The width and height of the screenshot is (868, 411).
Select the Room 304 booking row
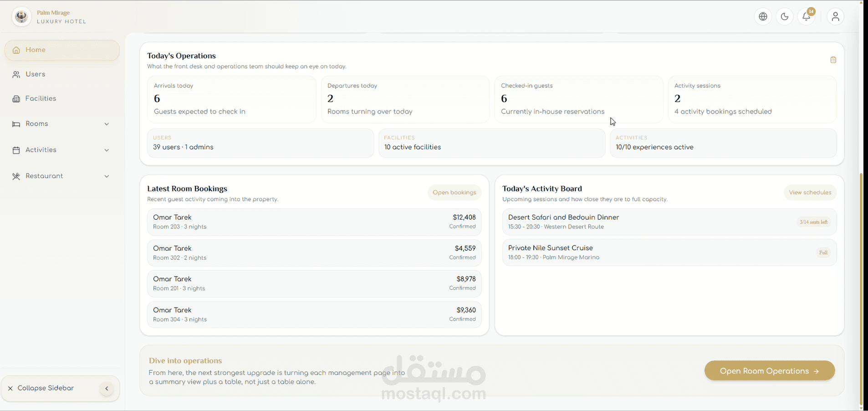point(314,314)
